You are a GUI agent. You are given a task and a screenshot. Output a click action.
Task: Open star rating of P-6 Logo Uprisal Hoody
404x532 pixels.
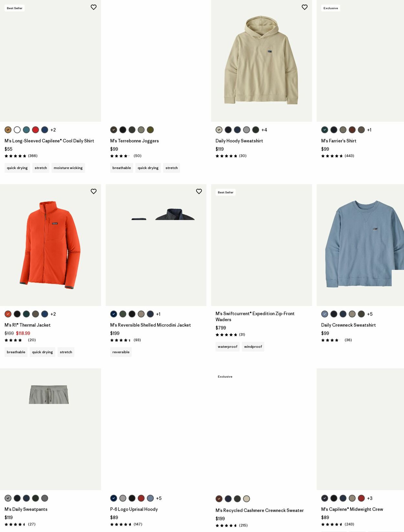126,524
